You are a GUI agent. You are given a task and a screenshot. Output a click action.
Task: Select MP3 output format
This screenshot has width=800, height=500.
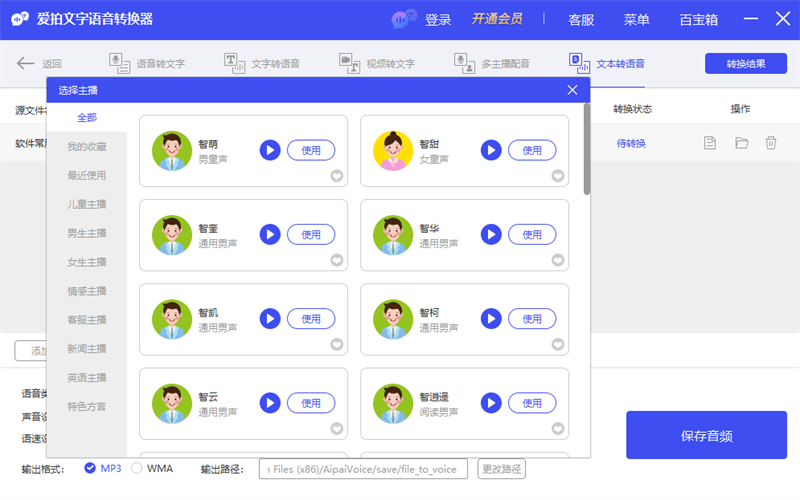(103, 468)
